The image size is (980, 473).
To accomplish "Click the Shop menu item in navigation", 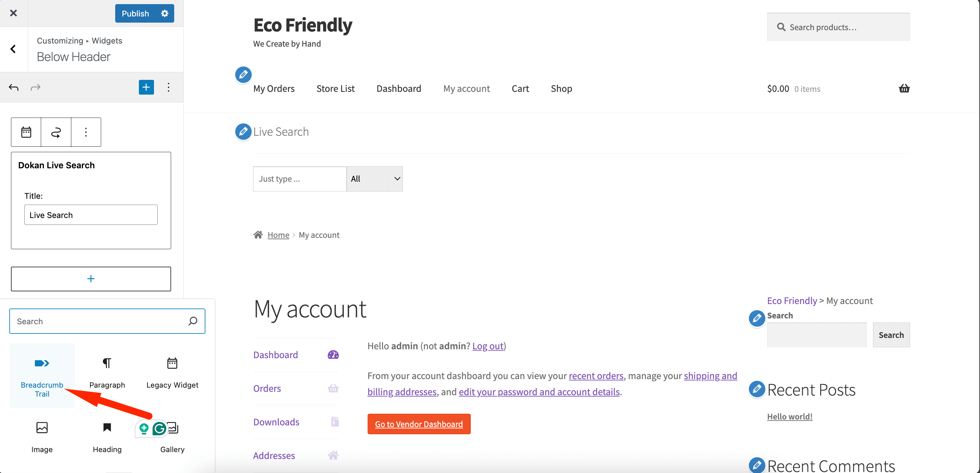I will tap(561, 88).
